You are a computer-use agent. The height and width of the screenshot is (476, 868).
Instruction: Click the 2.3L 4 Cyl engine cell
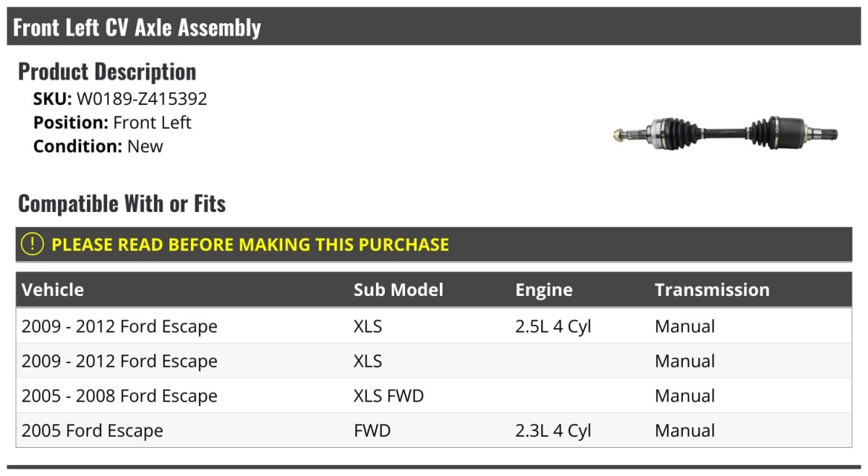click(x=553, y=430)
